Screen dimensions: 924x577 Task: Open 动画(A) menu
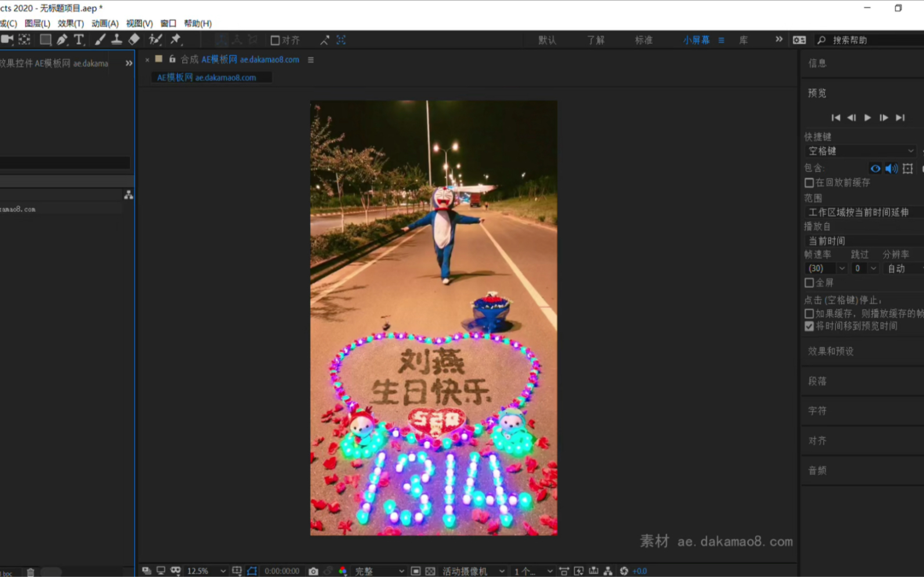105,23
